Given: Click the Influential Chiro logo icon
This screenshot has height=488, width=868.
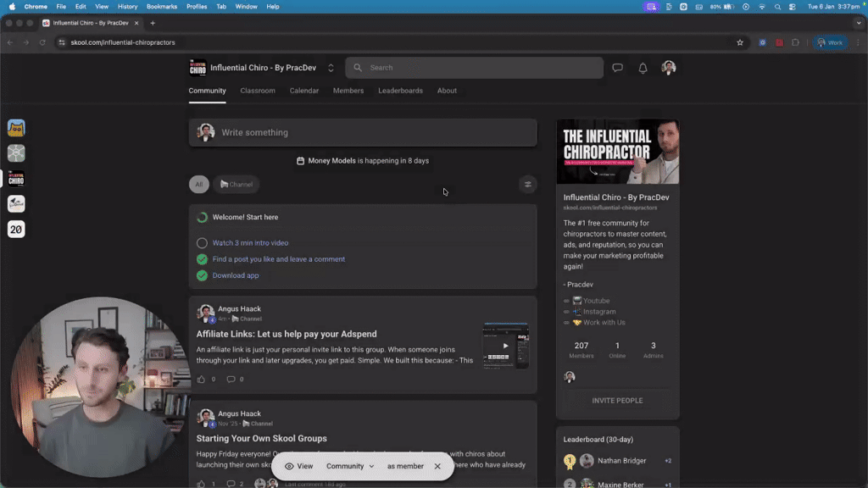Looking at the screenshot, I should (x=198, y=68).
